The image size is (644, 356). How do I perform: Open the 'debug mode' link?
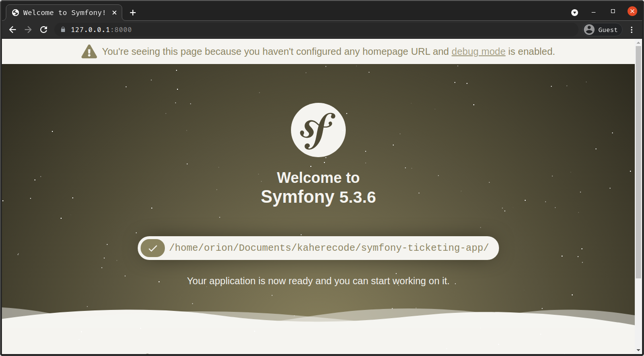tap(478, 51)
